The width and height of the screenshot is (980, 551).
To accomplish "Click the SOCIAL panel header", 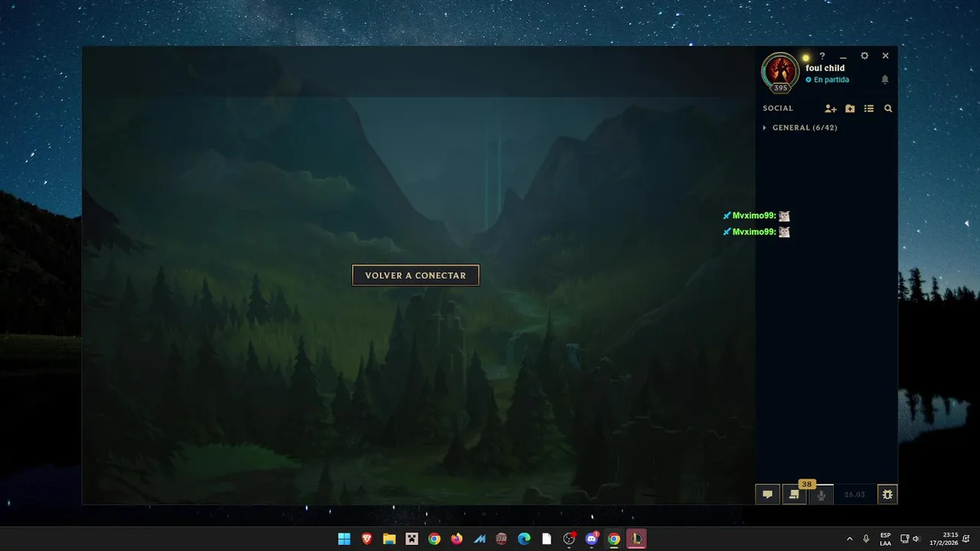I will 778,109.
